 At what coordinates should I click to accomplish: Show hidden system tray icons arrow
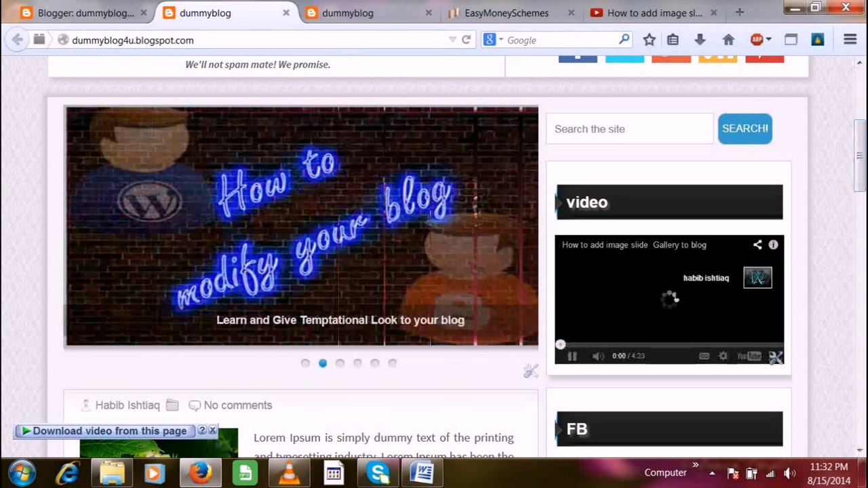[712, 473]
